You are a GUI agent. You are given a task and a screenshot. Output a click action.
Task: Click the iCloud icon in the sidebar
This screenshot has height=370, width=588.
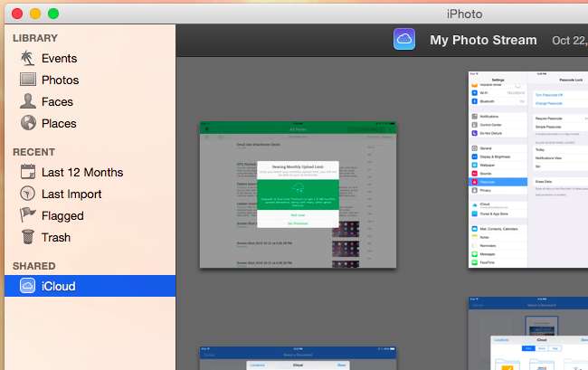[x=27, y=286]
